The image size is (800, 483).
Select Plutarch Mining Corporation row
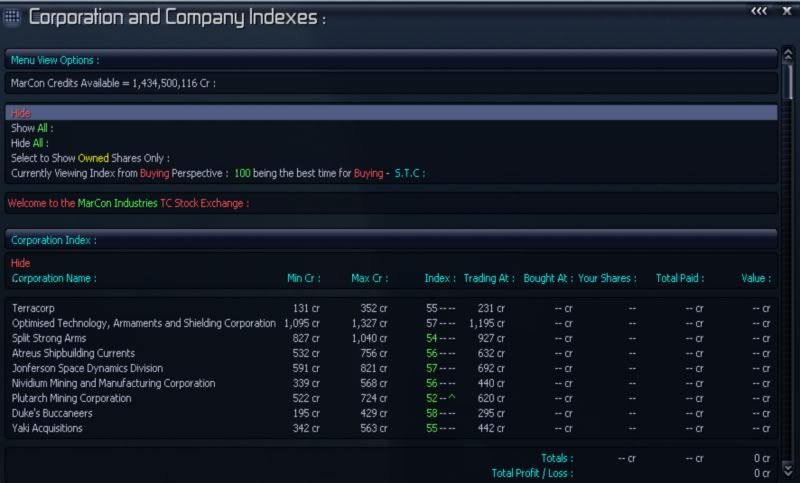tap(71, 399)
